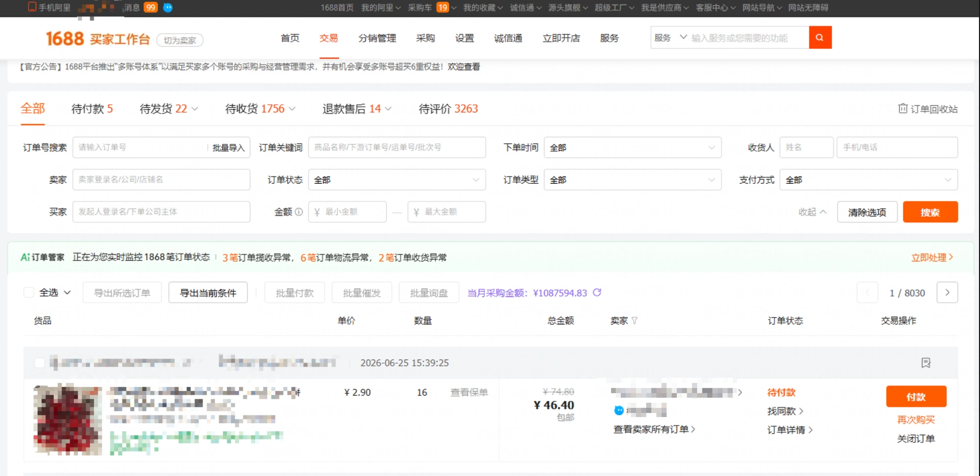Focus the 订单关键词 input field
Viewport: 980px width, 476px height.
[x=397, y=147]
